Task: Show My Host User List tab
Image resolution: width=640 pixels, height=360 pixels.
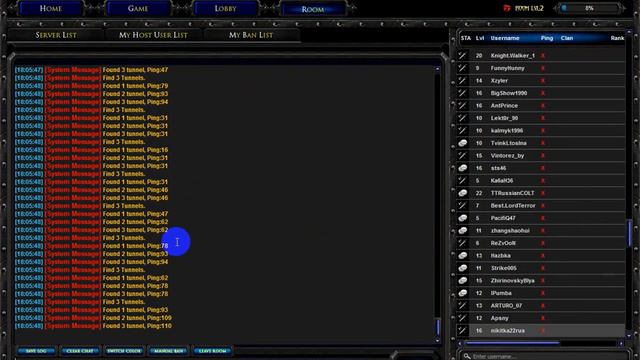Action: tap(153, 35)
